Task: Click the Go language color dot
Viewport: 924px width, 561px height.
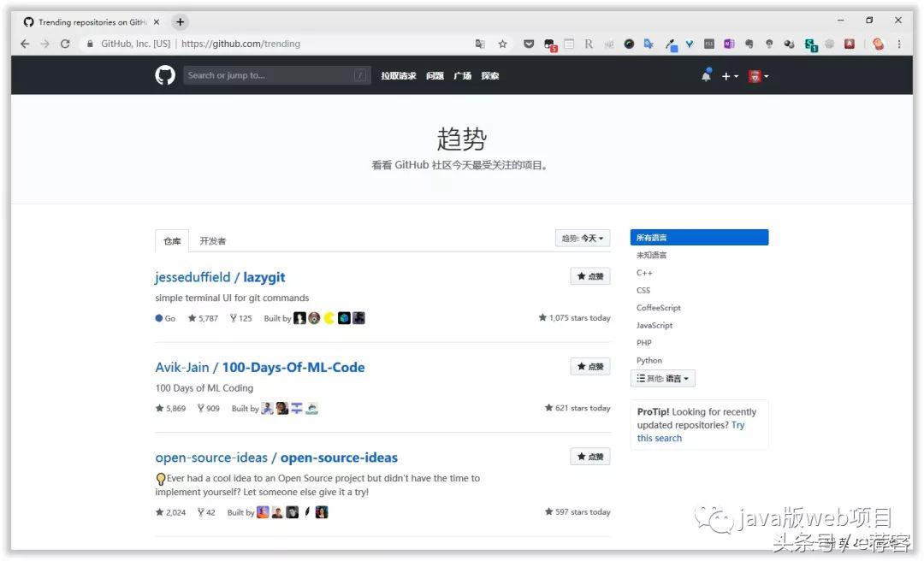Action: (157, 317)
